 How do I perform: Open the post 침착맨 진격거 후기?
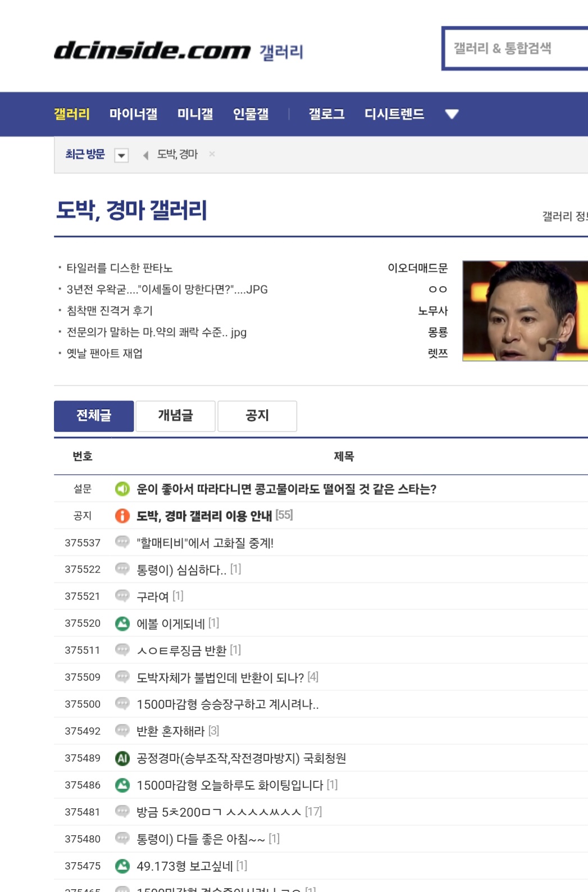pos(110,311)
